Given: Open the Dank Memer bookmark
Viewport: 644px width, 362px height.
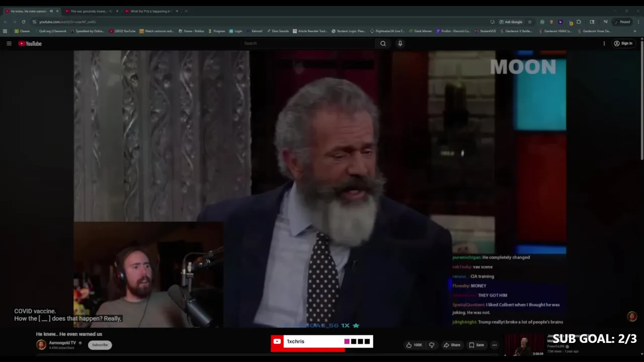Looking at the screenshot, I should coord(420,31).
